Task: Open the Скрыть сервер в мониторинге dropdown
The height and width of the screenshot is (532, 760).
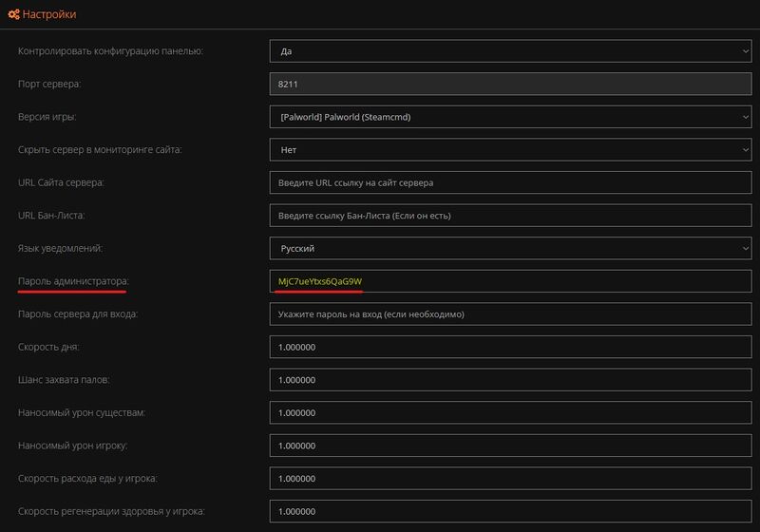Action: coord(510,150)
